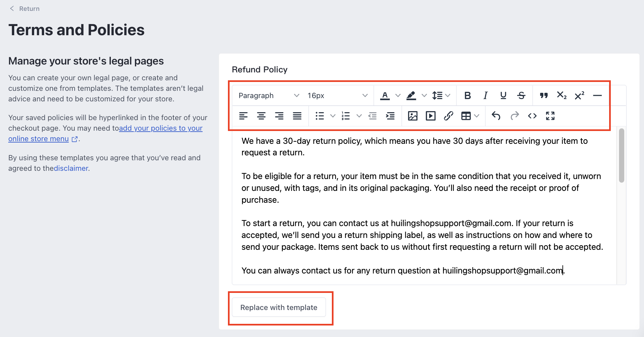This screenshot has height=337, width=644.
Task: Open source code view
Action: coord(532,116)
